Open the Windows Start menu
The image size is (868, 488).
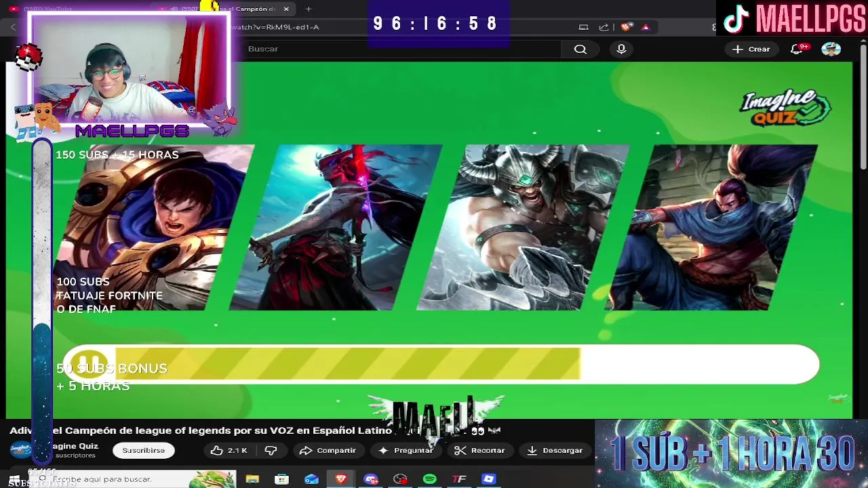tap(14, 479)
